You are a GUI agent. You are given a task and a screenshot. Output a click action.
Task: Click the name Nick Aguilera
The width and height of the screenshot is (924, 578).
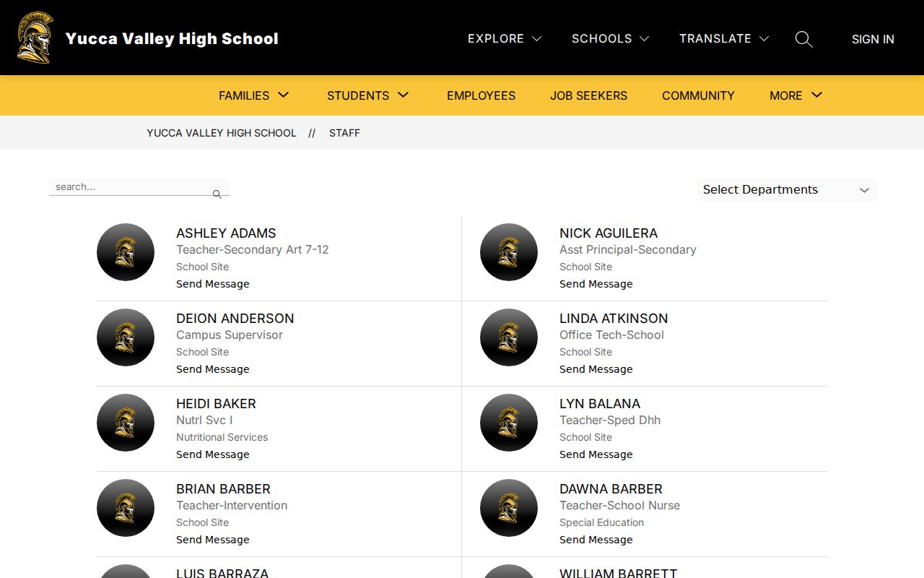coord(609,233)
